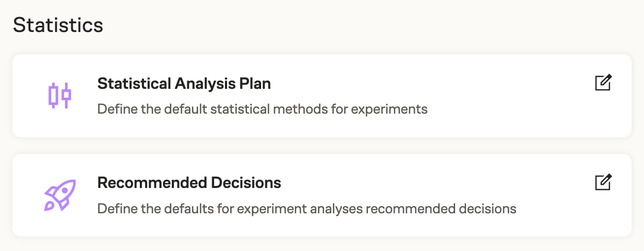644x251 pixels.
Task: Click the edit icon for Recommended Decisions
Action: (x=603, y=182)
